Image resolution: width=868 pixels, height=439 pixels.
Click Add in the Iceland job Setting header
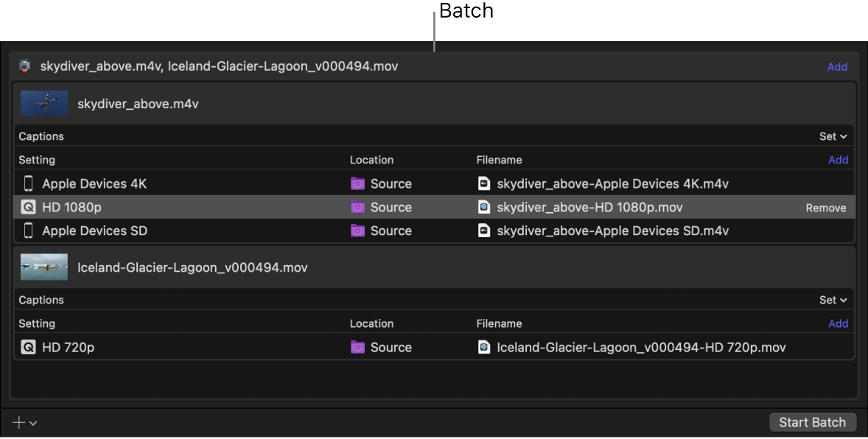pos(839,323)
